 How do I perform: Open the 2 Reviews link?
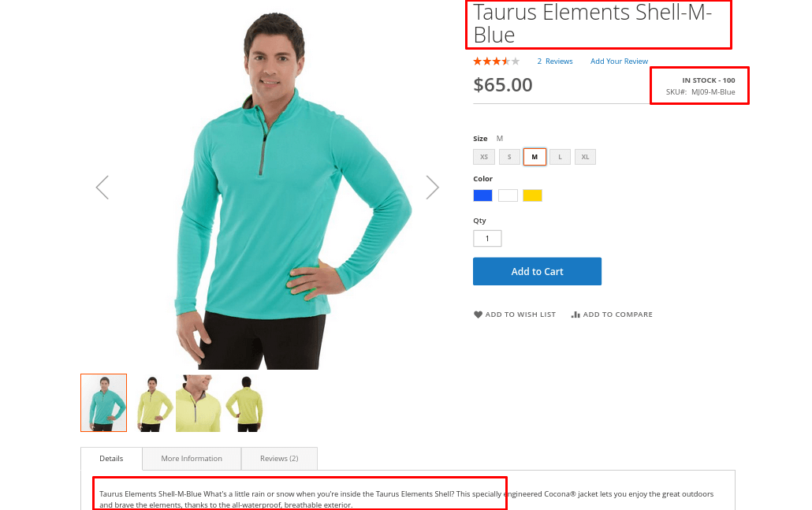click(x=555, y=61)
